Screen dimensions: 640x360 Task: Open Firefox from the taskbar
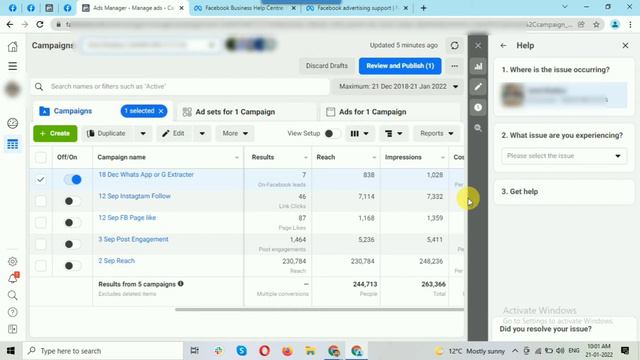287,351
